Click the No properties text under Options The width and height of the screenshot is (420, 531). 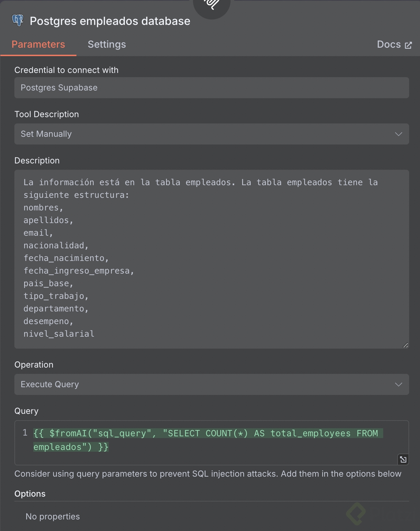point(53,517)
